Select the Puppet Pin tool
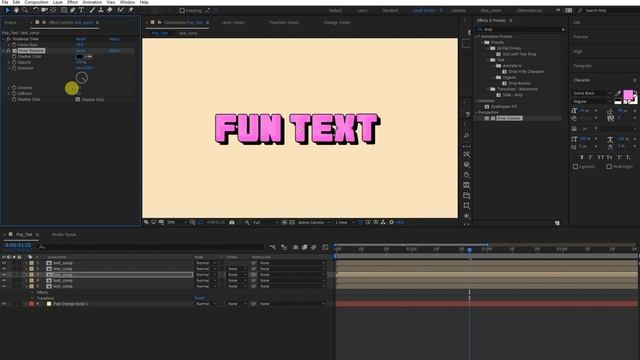Image resolution: width=640 pixels, height=360 pixels. pos(131,10)
